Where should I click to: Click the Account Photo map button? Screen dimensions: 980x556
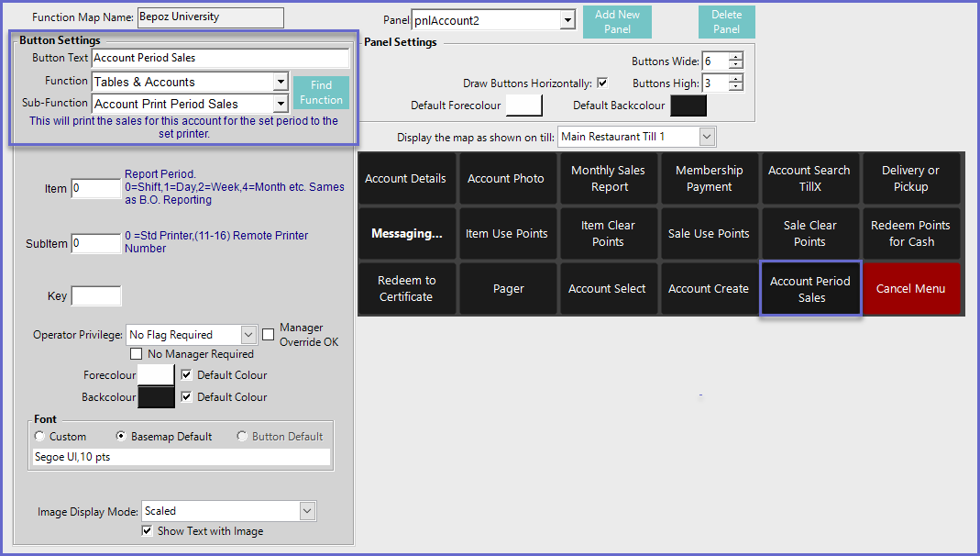point(506,179)
